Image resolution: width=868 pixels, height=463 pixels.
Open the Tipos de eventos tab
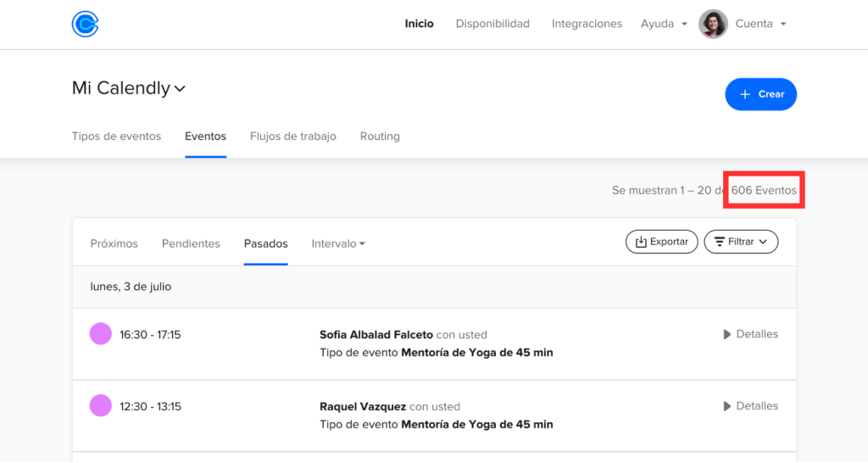tap(116, 136)
